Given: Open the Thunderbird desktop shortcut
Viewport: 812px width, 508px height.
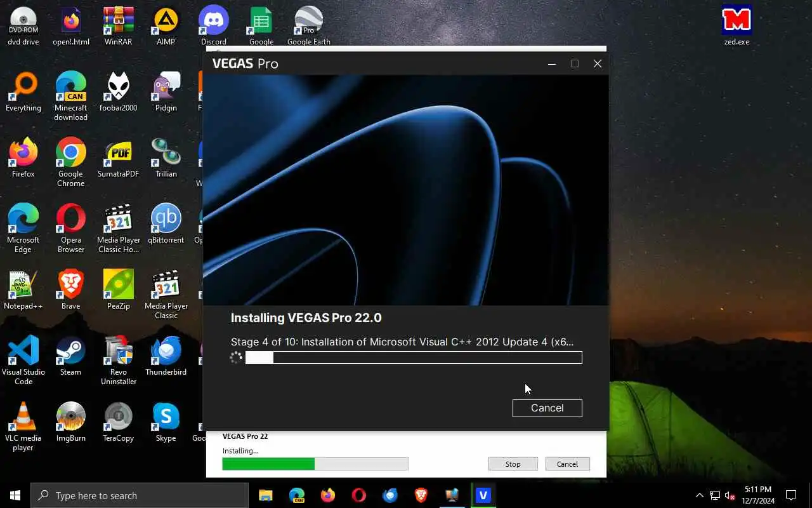Looking at the screenshot, I should tap(166, 356).
